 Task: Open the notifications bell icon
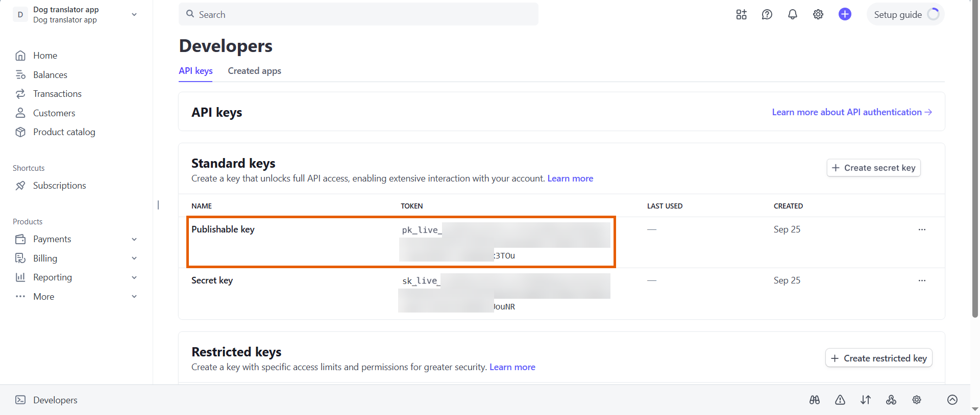[792, 14]
